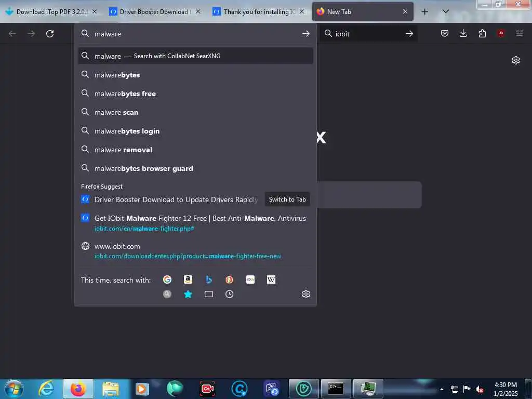Choose the malwarebytes free suggestion
This screenshot has height=399, width=532.
point(195,94)
